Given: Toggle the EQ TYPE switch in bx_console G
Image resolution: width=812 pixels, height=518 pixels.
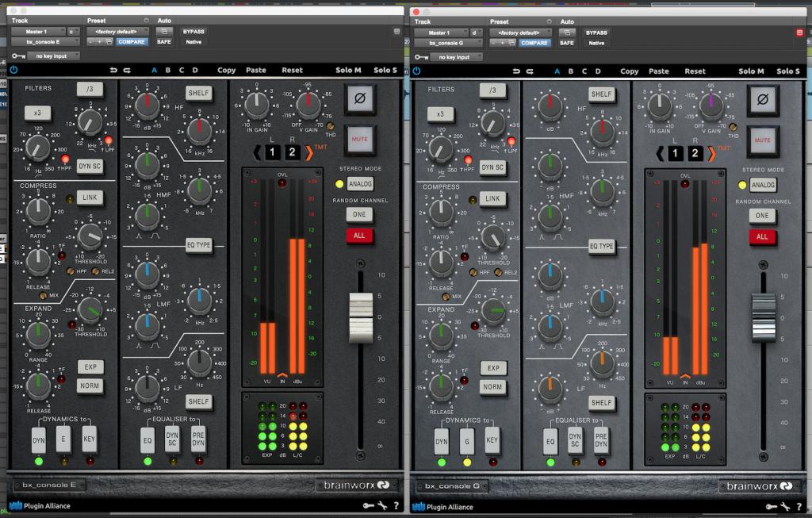Looking at the screenshot, I should click(601, 246).
